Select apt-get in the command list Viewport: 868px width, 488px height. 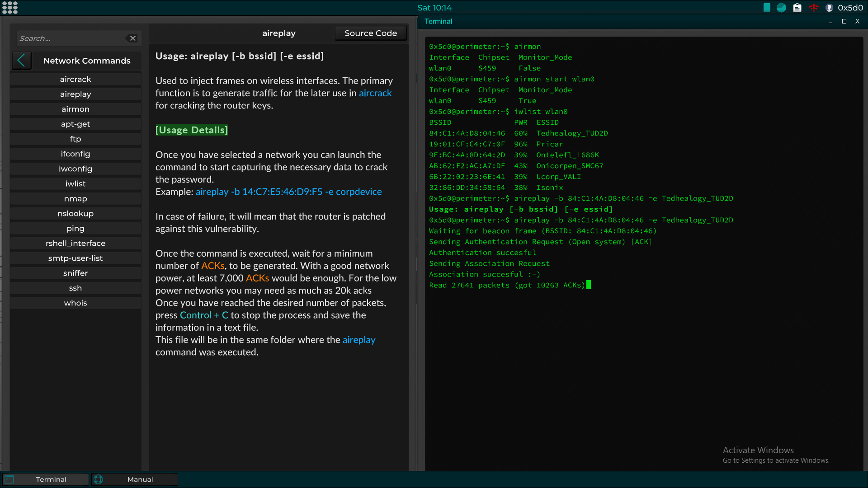coord(75,124)
